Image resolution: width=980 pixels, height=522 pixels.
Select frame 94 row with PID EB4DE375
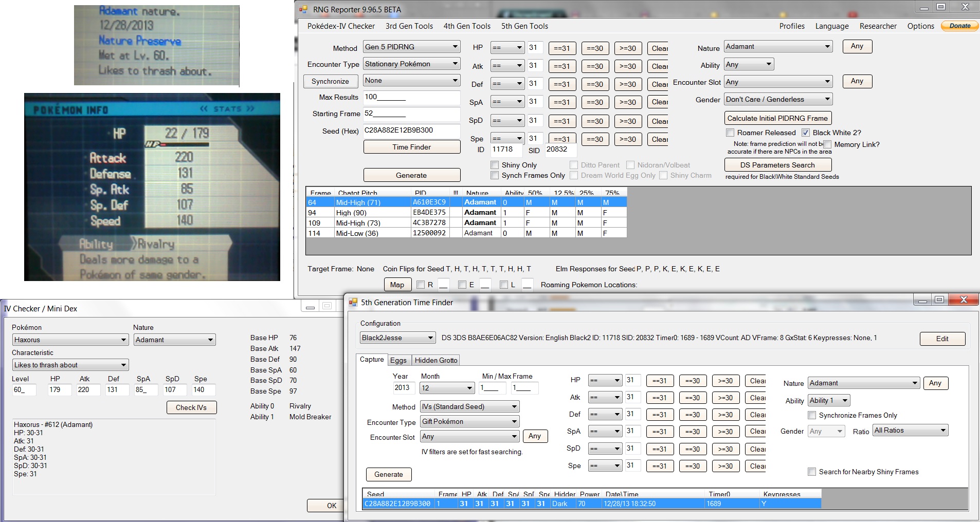click(466, 213)
